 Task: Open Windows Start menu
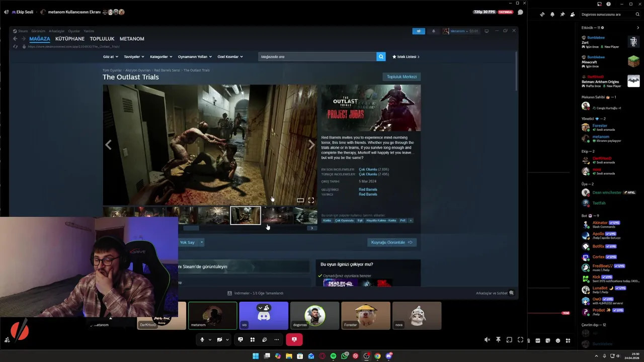(256, 356)
